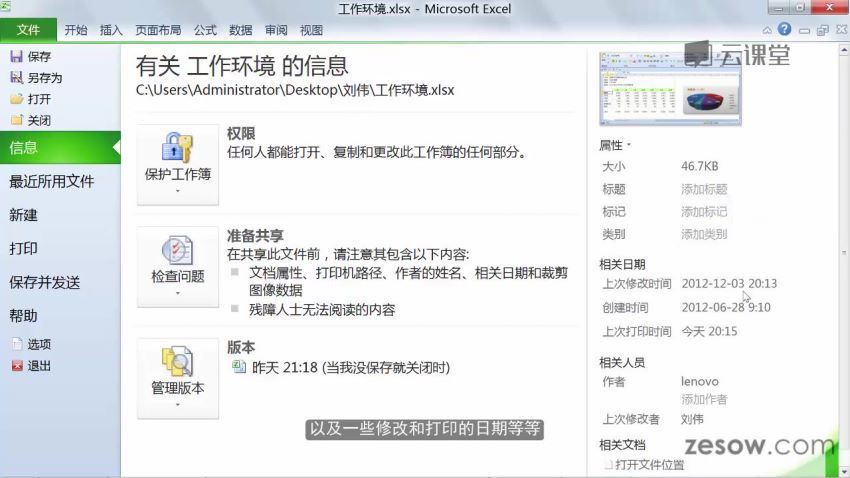Click the red Exit icon
The width and height of the screenshot is (850, 478).
(x=17, y=366)
